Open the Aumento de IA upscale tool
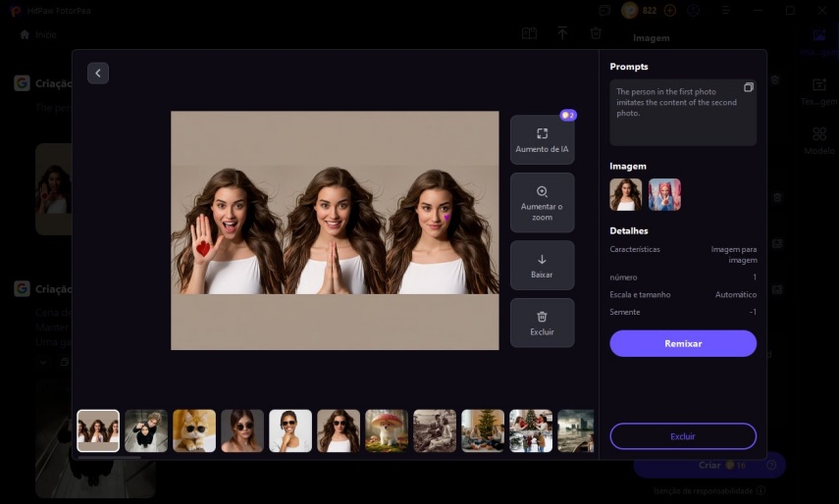This screenshot has height=504, width=839. (542, 139)
